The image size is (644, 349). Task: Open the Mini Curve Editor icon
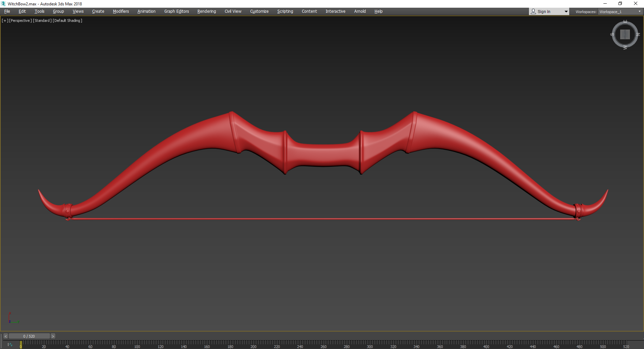(x=10, y=345)
